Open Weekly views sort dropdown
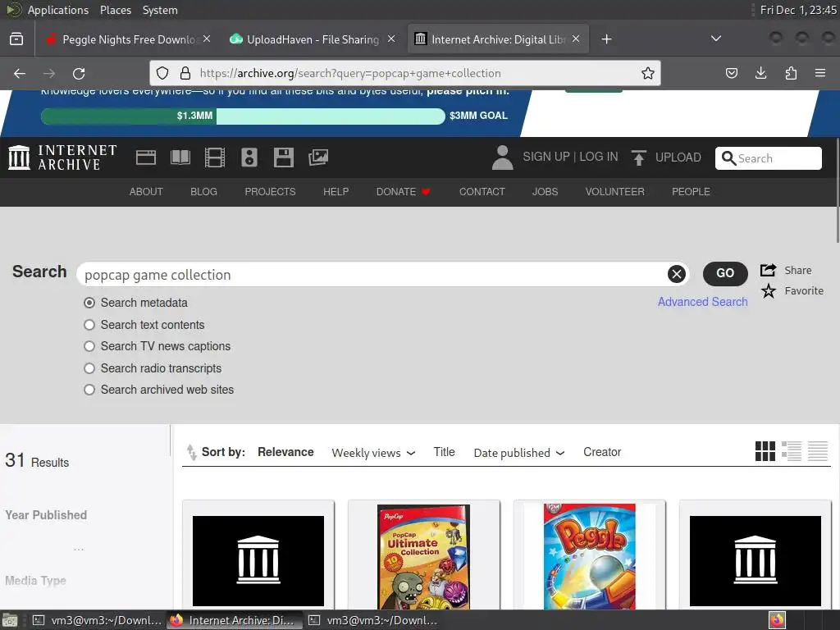This screenshot has width=840, height=630. (373, 453)
